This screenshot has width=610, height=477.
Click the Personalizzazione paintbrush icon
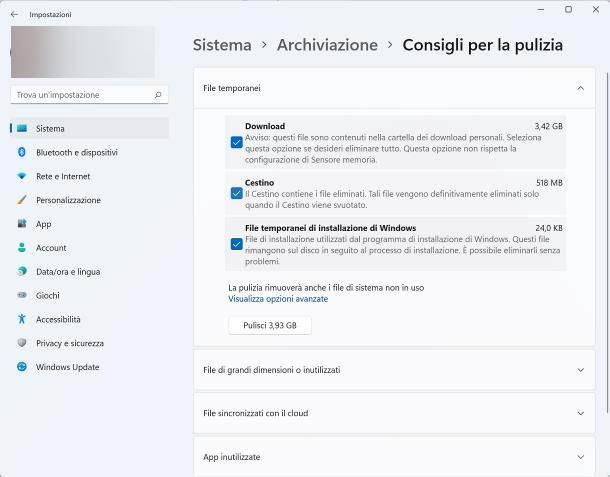(22, 200)
